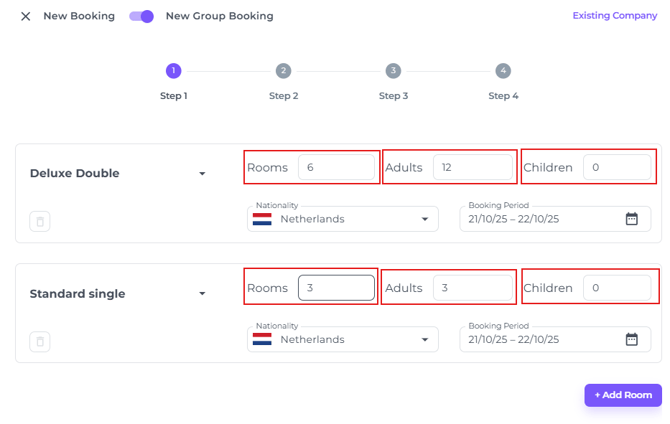Toggle the New Group Booking switch

(142, 16)
